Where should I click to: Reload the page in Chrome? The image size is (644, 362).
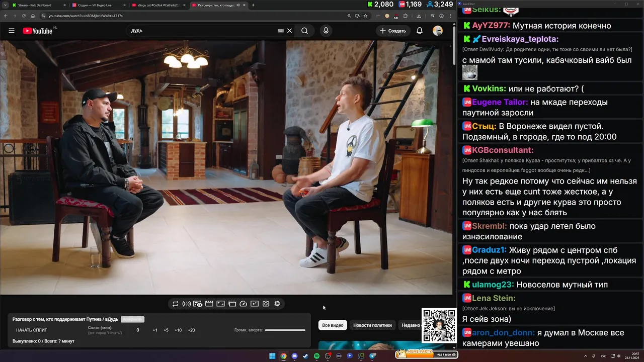point(24,16)
